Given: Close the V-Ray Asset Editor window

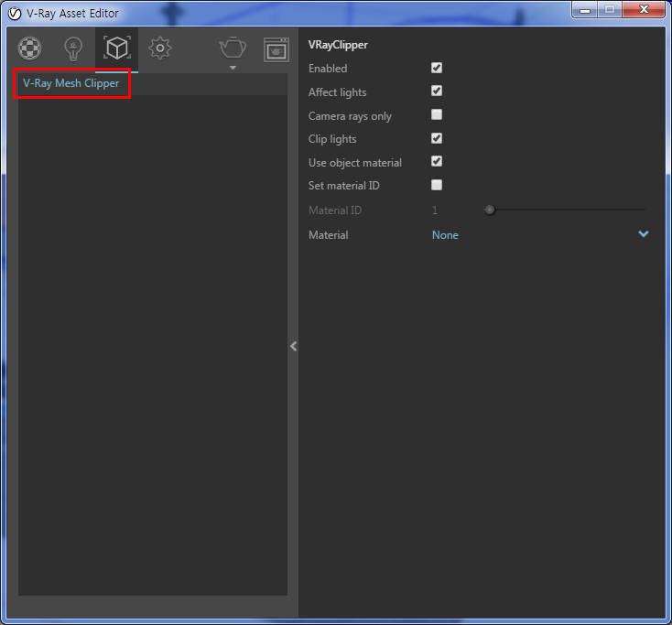Looking at the screenshot, I should tap(644, 10).
